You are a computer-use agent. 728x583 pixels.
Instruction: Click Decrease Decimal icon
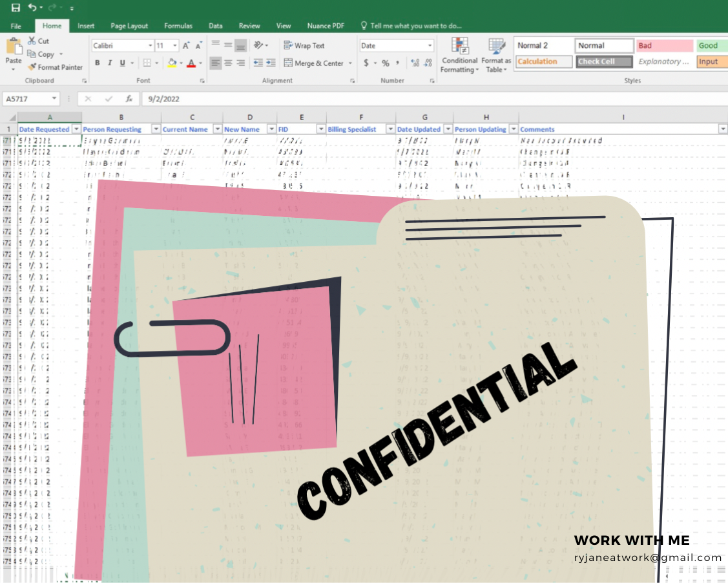pos(428,63)
